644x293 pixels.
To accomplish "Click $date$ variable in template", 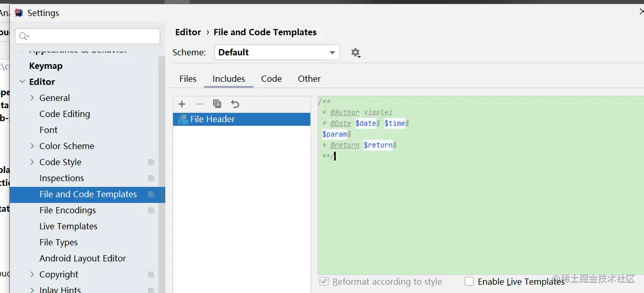I will pos(368,123).
